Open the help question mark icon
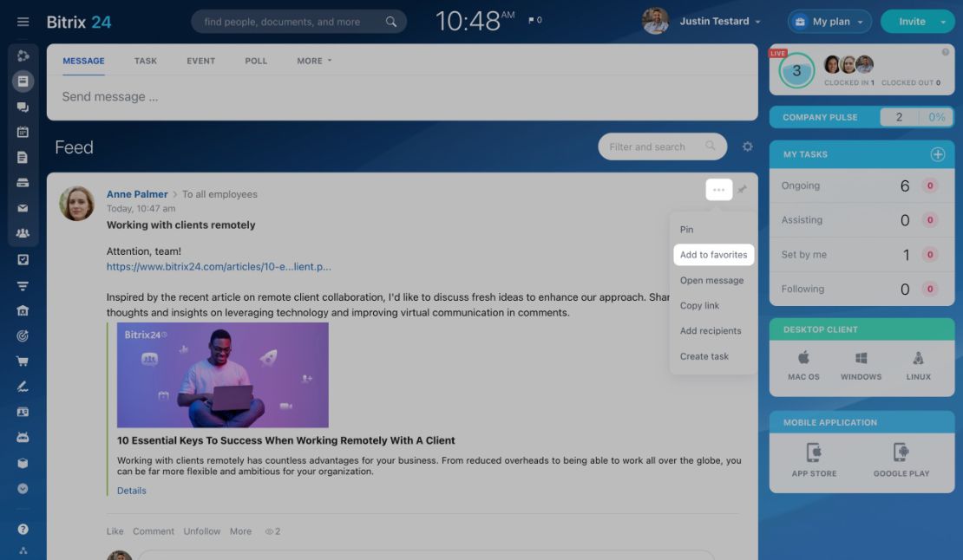The width and height of the screenshot is (963, 560). click(x=23, y=530)
